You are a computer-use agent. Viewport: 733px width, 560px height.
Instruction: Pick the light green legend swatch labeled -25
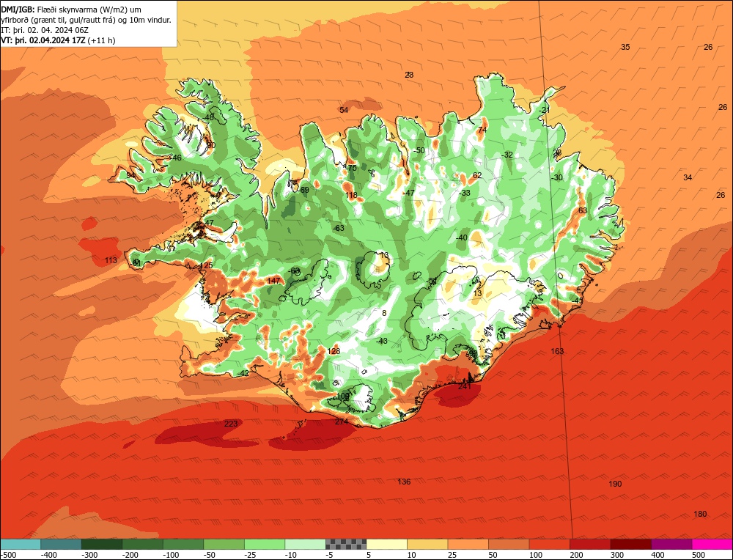(x=265, y=544)
